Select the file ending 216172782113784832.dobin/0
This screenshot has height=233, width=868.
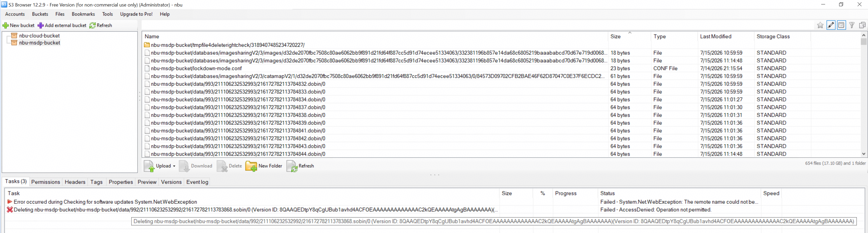[x=238, y=84]
